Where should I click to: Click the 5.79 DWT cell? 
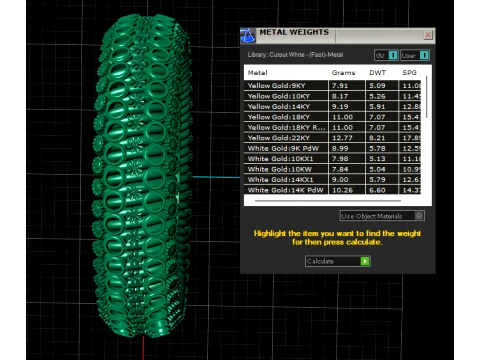pyautogui.click(x=382, y=180)
